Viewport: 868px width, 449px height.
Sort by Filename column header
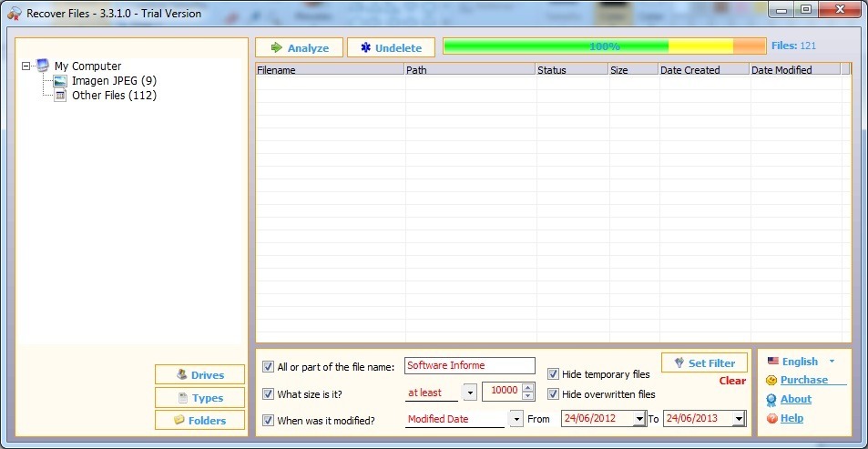pyautogui.click(x=330, y=70)
